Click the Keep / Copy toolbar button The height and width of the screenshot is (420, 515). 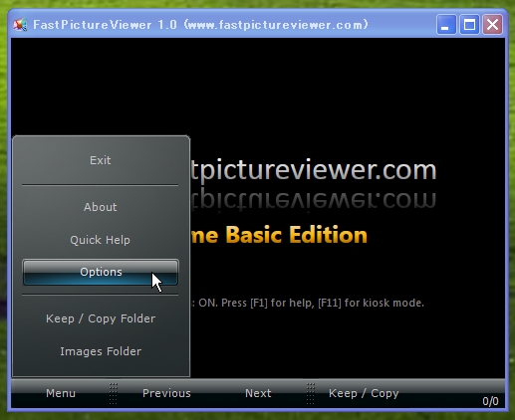click(x=364, y=393)
